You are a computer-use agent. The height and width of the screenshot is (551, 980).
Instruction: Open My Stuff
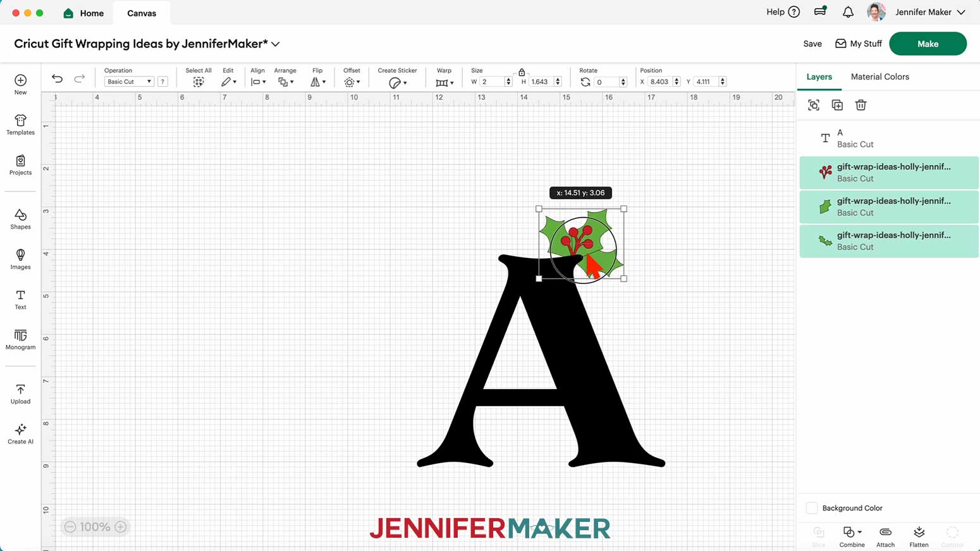[x=858, y=44]
